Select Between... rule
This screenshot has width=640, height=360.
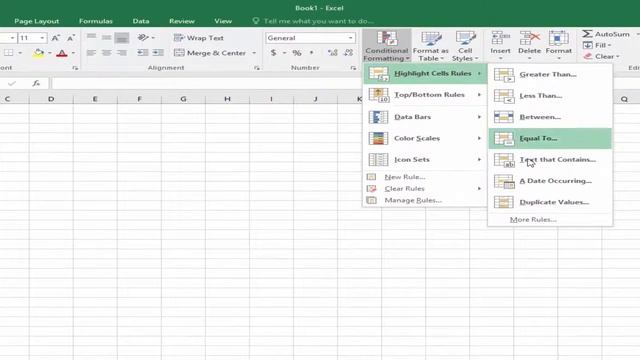coord(550,117)
